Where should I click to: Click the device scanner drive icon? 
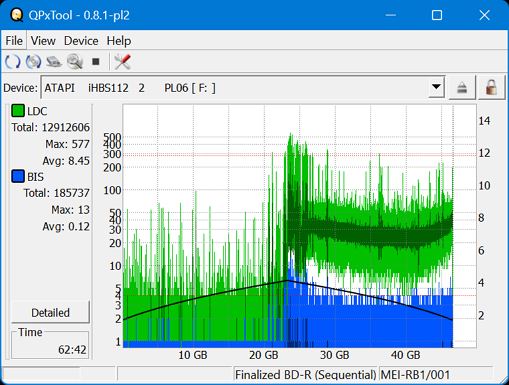point(54,62)
